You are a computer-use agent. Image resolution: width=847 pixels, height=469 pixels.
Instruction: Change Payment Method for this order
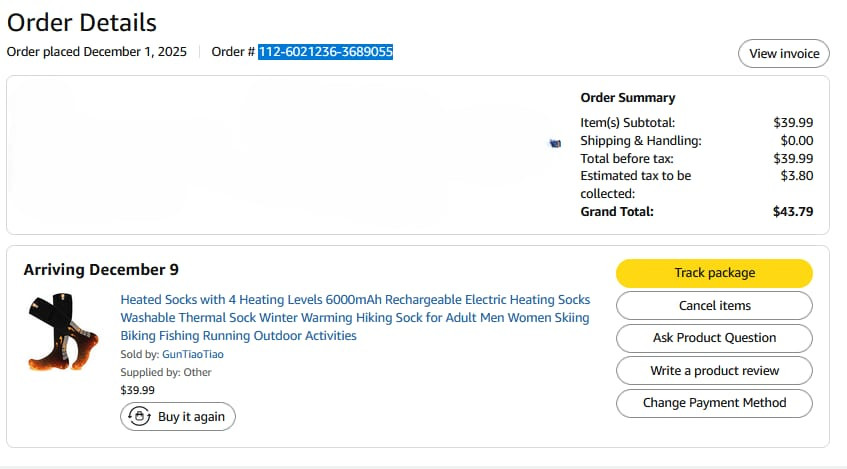(714, 403)
